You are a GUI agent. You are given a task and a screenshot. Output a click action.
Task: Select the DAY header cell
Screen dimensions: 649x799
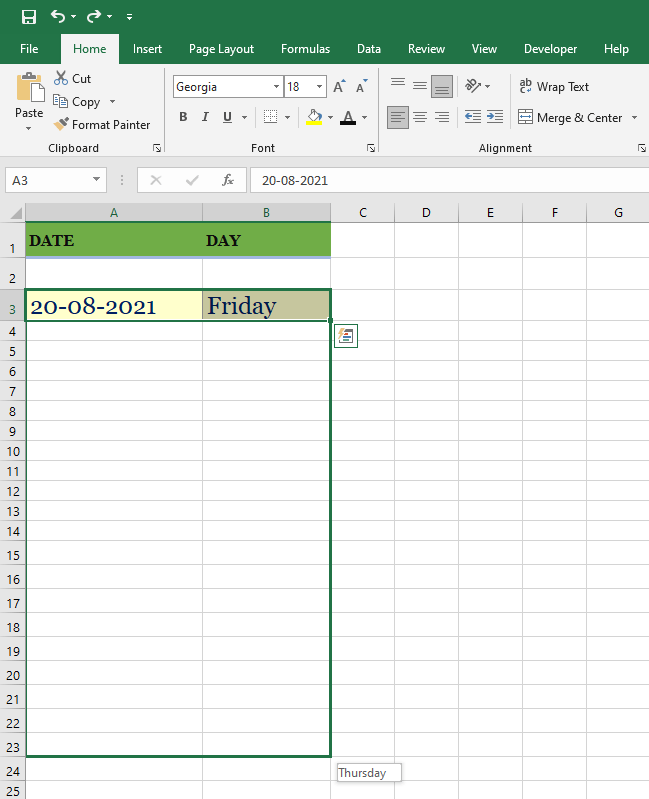click(266, 240)
